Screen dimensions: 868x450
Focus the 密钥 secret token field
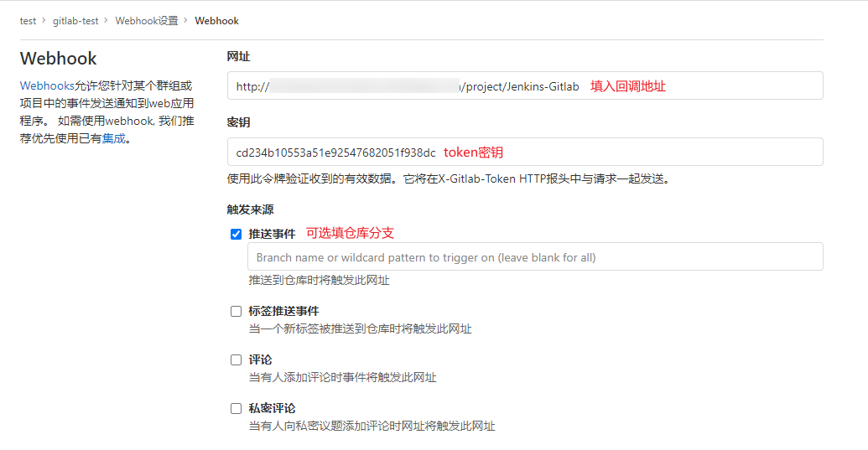(x=525, y=152)
